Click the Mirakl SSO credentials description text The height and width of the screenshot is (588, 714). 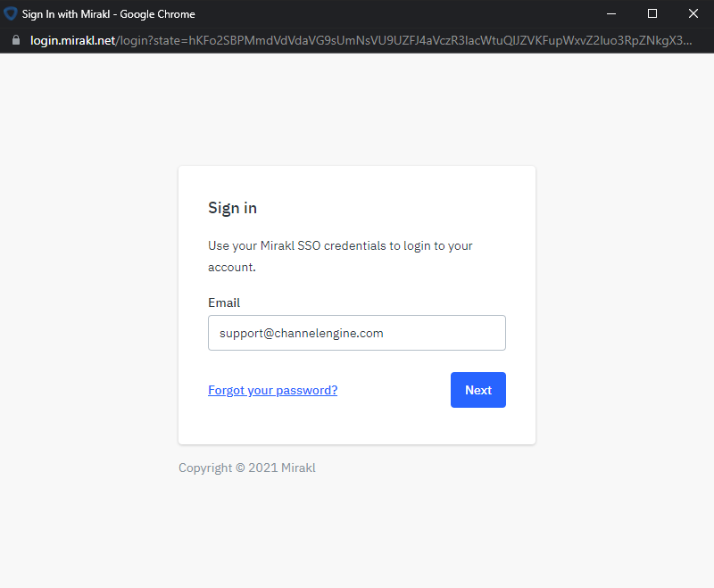pyautogui.click(x=340, y=256)
